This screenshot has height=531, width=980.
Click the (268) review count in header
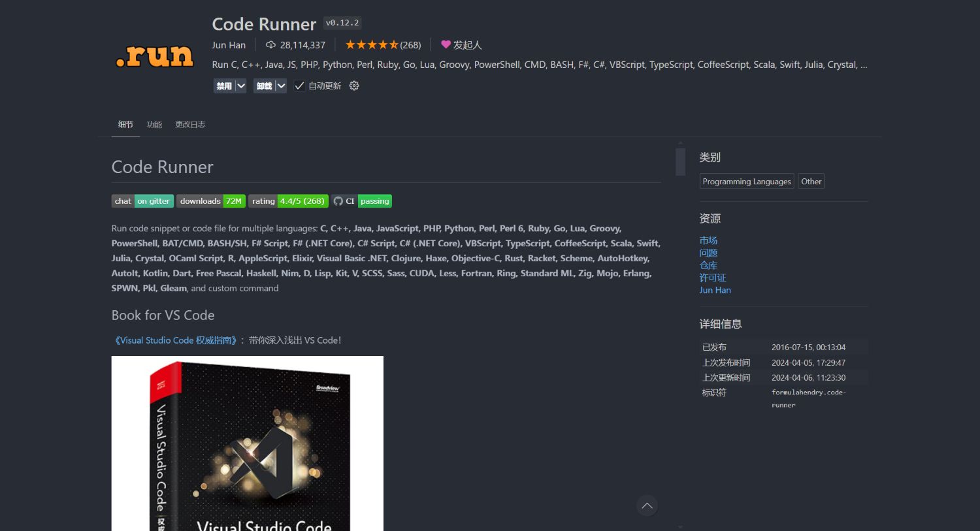pyautogui.click(x=410, y=45)
